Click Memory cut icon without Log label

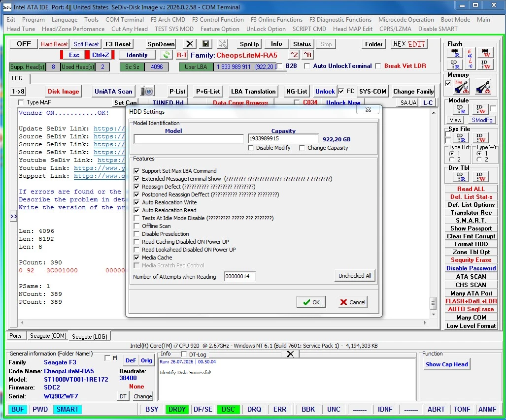[x=483, y=87]
